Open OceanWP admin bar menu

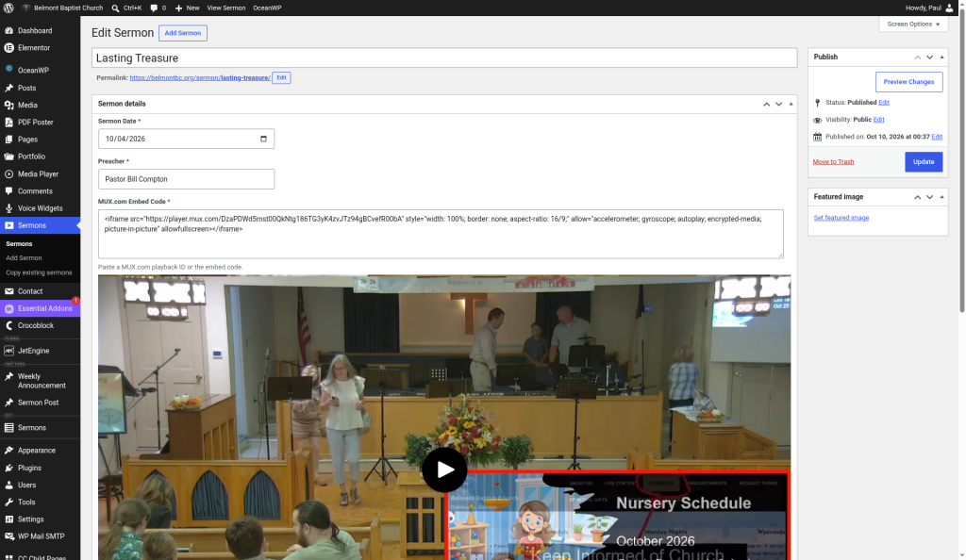[x=267, y=8]
